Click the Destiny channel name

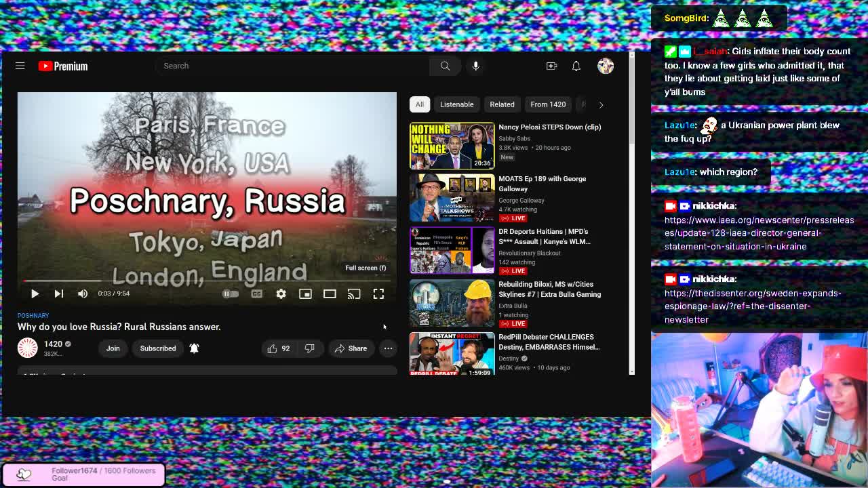pyautogui.click(x=509, y=359)
